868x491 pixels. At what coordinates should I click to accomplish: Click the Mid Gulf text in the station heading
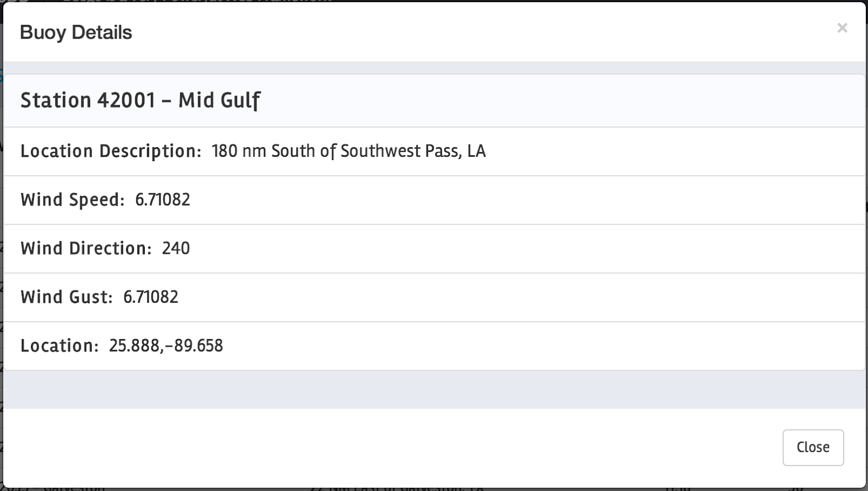pos(220,100)
